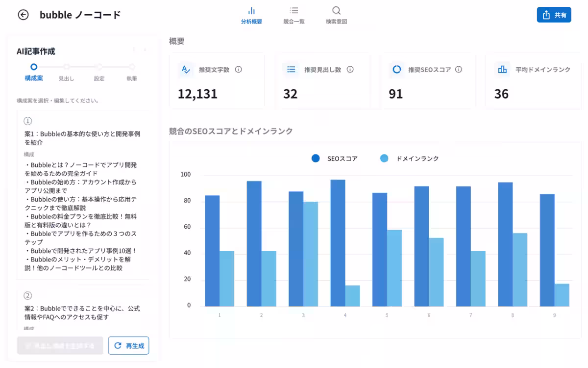Switch to the 検索意図 tab
This screenshot has height=368, width=588.
[336, 14]
